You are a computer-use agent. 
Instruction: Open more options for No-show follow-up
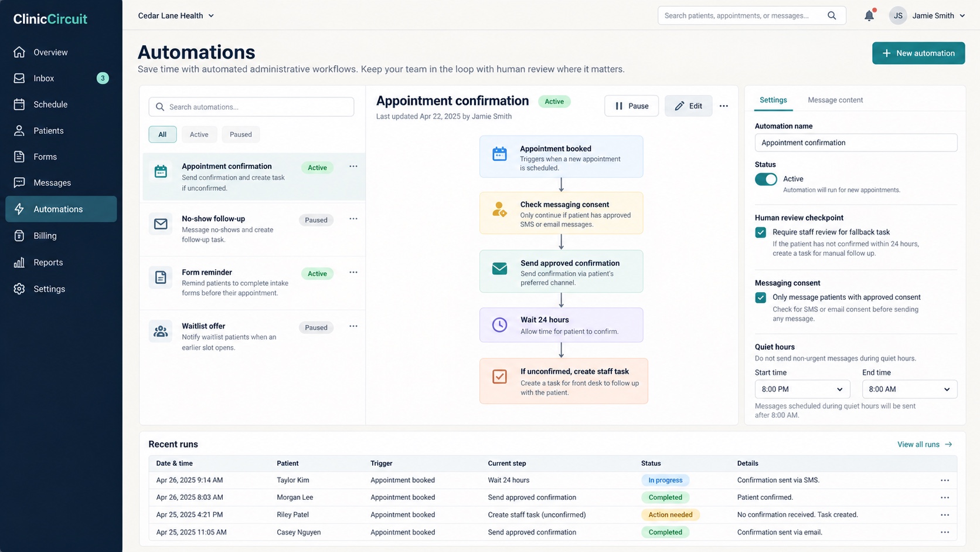[353, 219]
